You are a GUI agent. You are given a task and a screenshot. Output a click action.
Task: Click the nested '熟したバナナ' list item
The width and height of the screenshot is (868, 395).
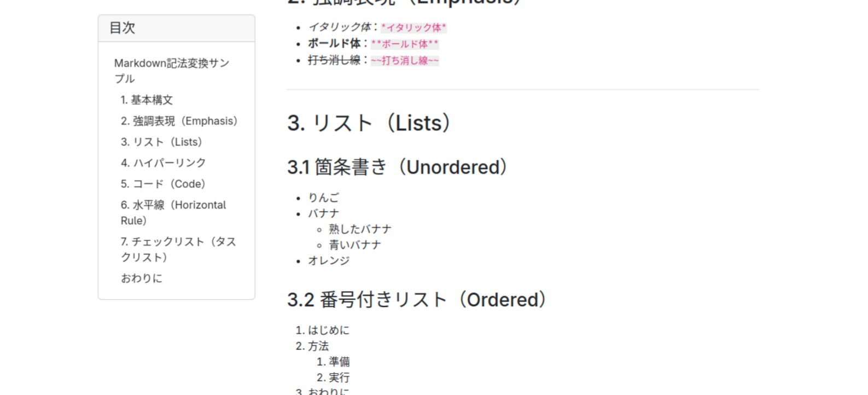(360, 229)
